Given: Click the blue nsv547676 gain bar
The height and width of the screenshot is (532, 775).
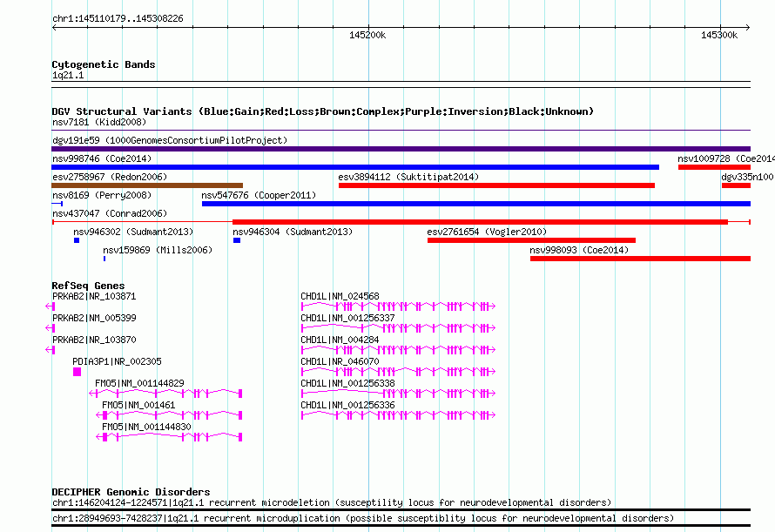Looking at the screenshot, I should click(x=476, y=204).
